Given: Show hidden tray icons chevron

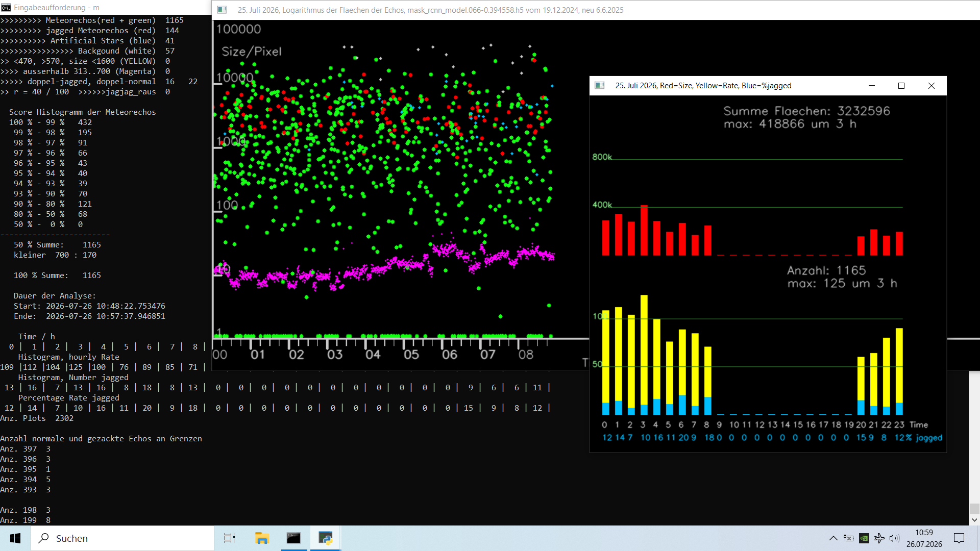Looking at the screenshot, I should coord(833,538).
